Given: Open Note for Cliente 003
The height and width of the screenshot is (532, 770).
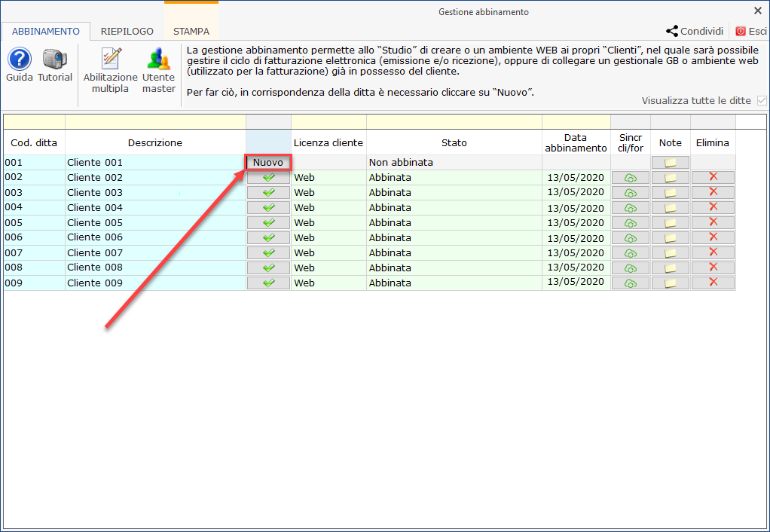Looking at the screenshot, I should click(671, 193).
